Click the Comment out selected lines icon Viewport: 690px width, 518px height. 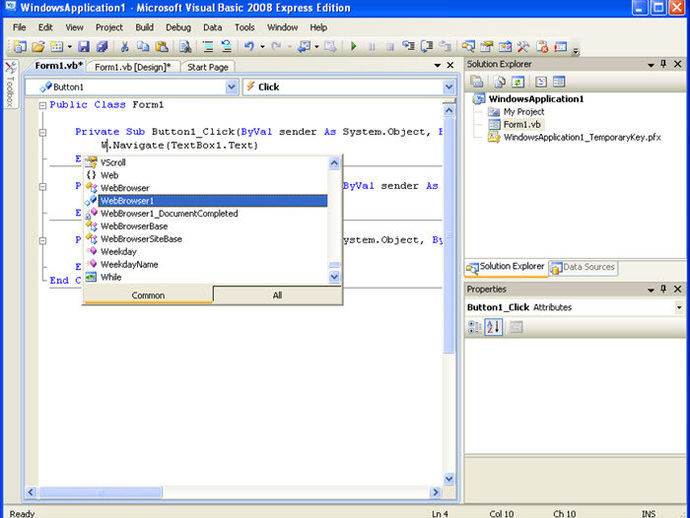coord(208,46)
